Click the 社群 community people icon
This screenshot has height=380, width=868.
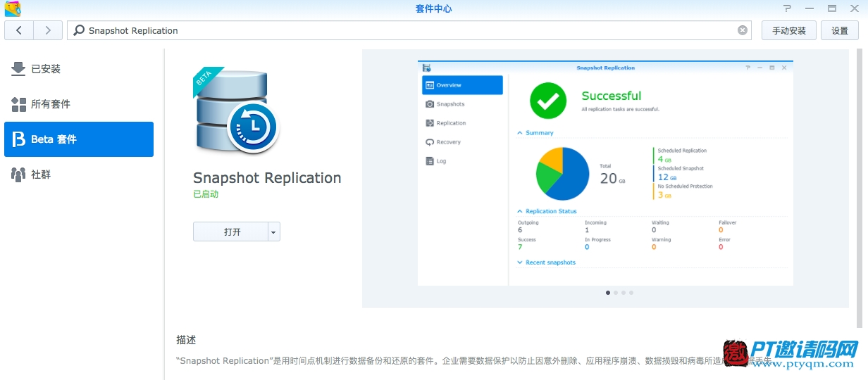[18, 175]
